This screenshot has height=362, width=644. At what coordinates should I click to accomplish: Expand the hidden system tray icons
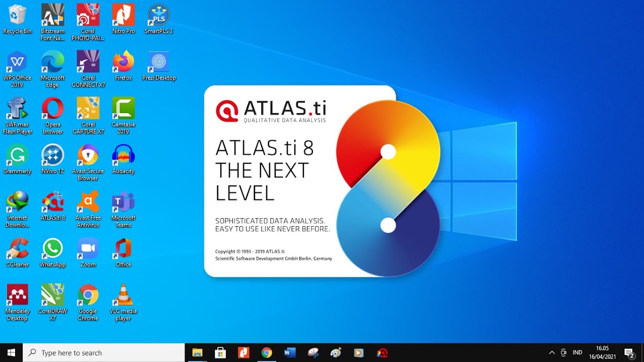(551, 352)
